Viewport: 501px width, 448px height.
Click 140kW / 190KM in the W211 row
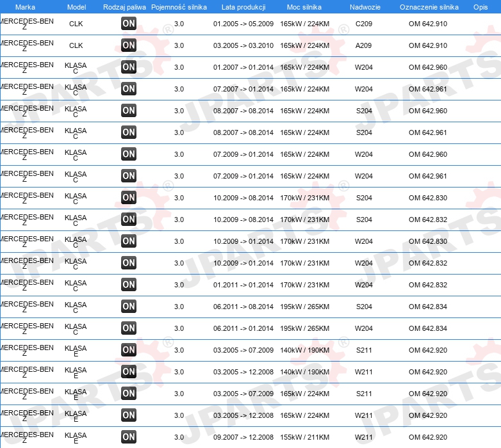(x=304, y=372)
